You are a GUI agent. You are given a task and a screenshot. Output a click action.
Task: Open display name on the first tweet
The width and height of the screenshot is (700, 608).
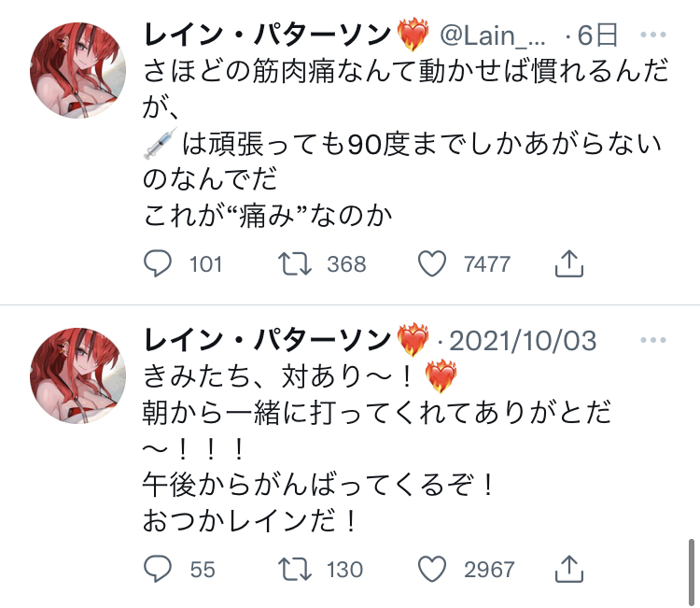[x=267, y=35]
